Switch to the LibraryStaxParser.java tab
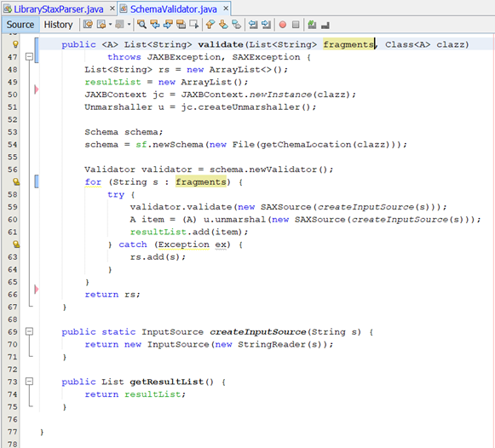The image size is (495, 448). 59,9
